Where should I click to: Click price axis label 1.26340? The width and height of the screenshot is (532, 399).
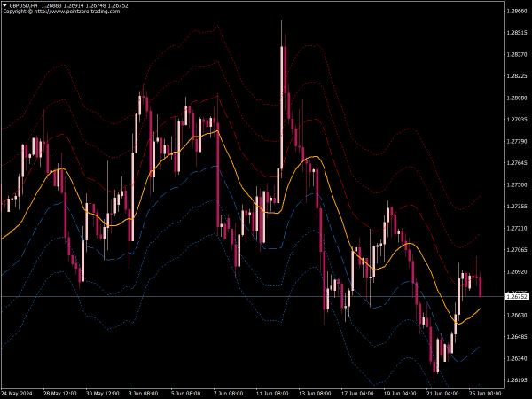point(517,358)
